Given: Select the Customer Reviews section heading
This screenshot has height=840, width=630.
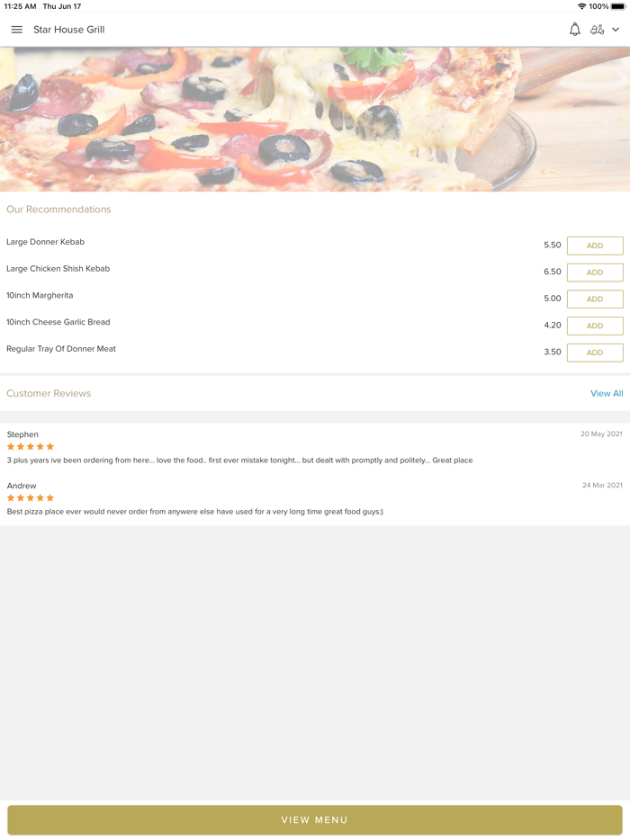Looking at the screenshot, I should coord(49,393).
